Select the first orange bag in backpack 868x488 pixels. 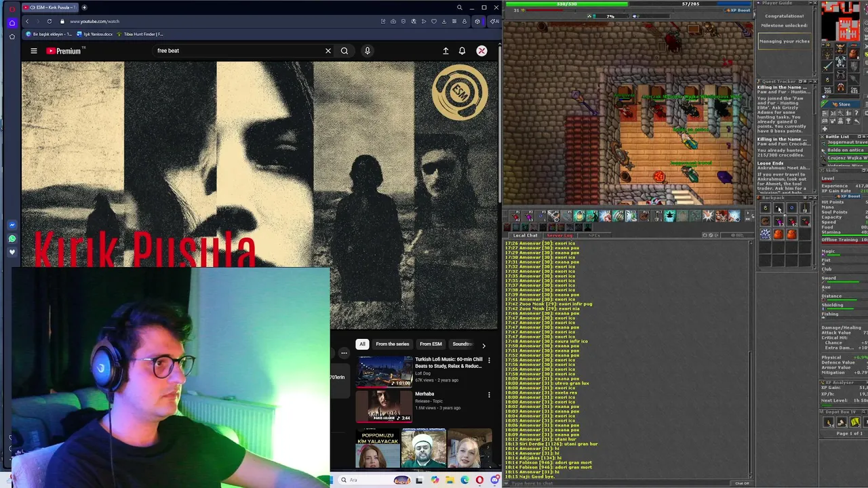(x=778, y=235)
